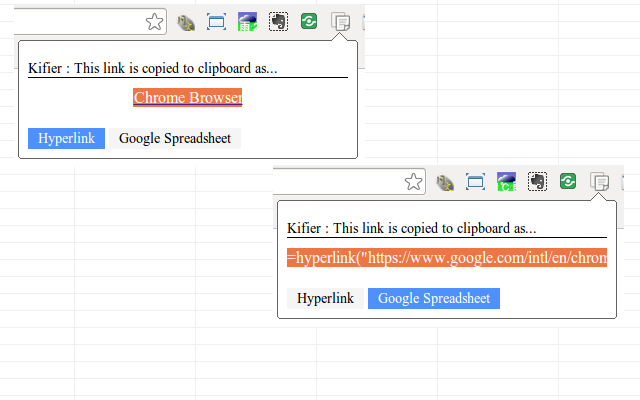Click weather extension icon in upper toolbar

coord(247,22)
